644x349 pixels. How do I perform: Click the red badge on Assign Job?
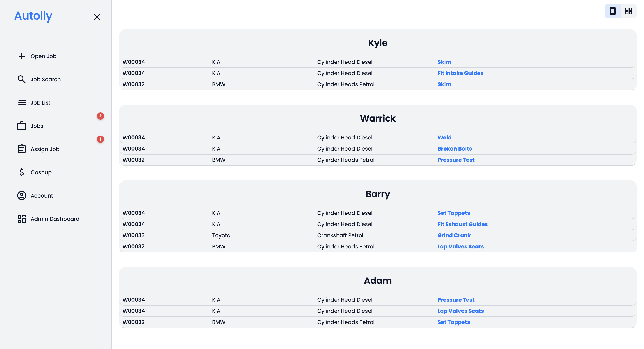pyautogui.click(x=100, y=139)
